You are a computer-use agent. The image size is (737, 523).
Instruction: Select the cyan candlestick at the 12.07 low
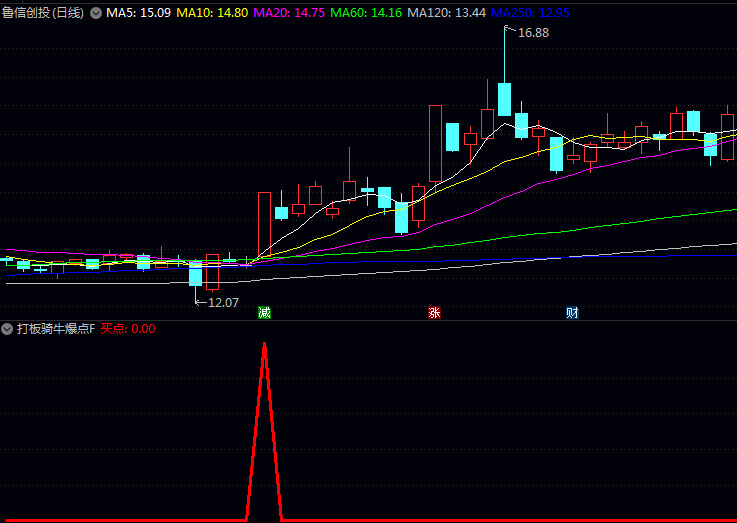tap(196, 273)
